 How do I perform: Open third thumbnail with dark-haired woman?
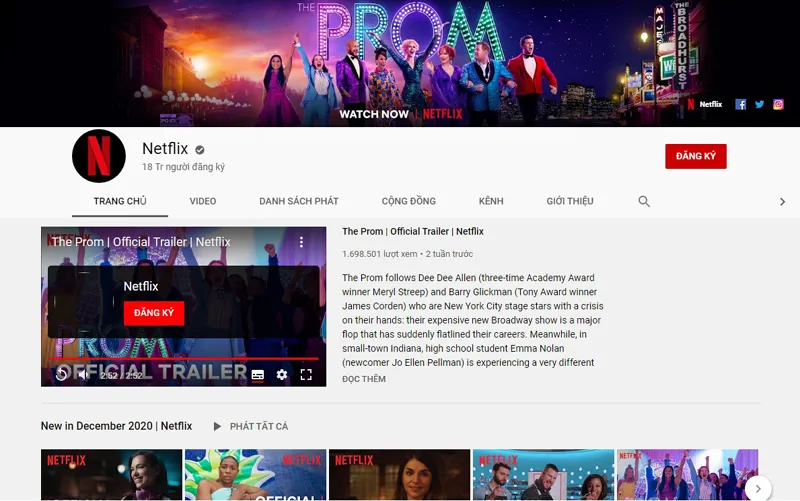(x=399, y=474)
